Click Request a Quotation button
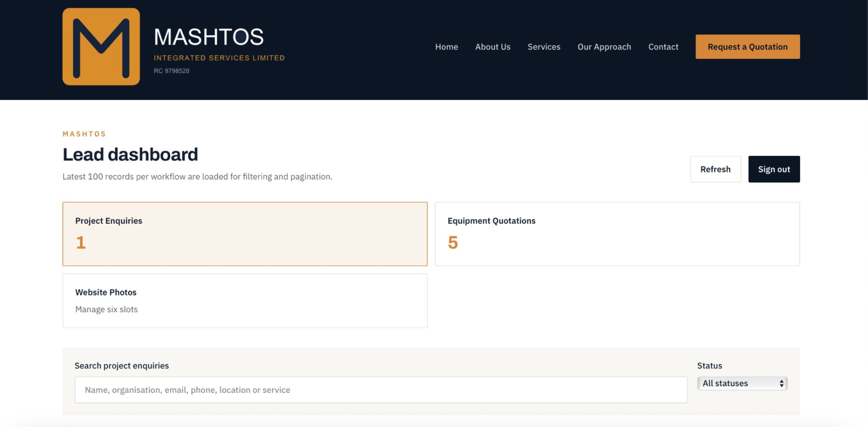This screenshot has height=427, width=868. click(747, 47)
